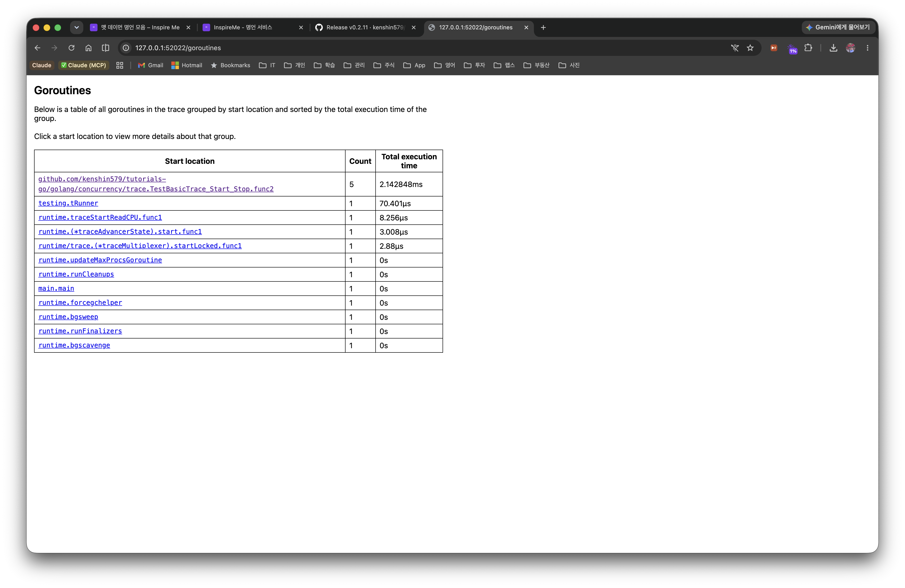This screenshot has width=905, height=588.
Task: Go forward in browser history
Action: [x=54, y=48]
